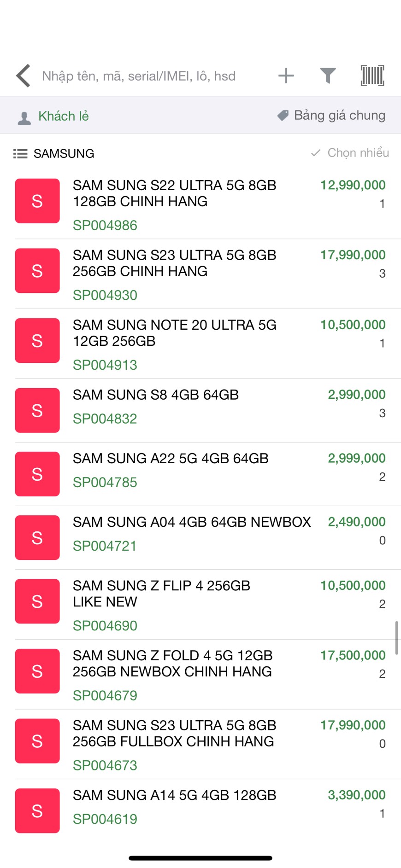
Task: Open Bảng giá chung price list selector
Action: point(339,115)
